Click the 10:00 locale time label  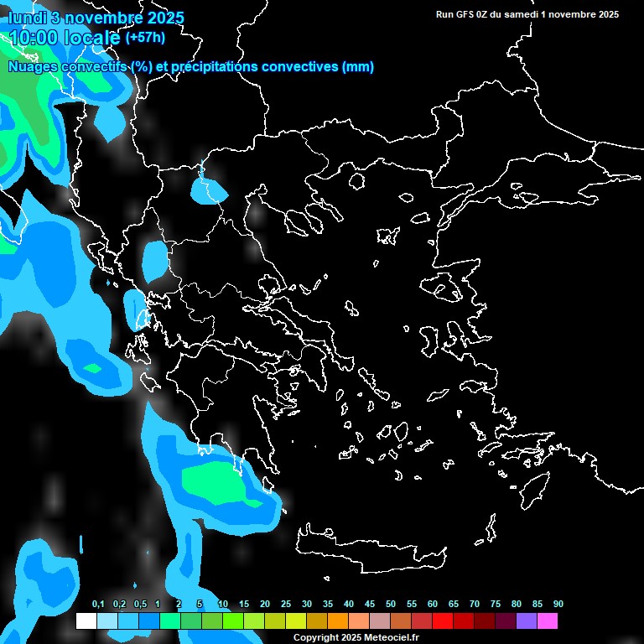pyautogui.click(x=65, y=38)
